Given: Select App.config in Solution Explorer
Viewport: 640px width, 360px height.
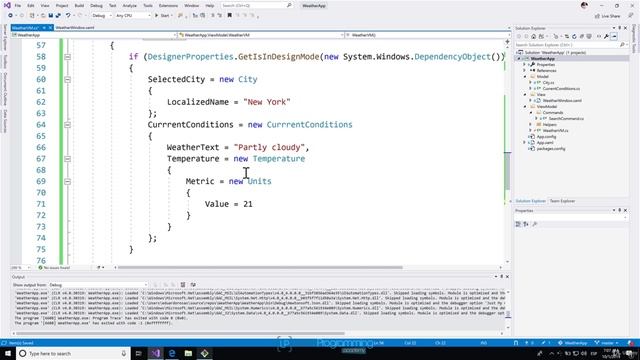Looking at the screenshot, I should click(x=546, y=137).
